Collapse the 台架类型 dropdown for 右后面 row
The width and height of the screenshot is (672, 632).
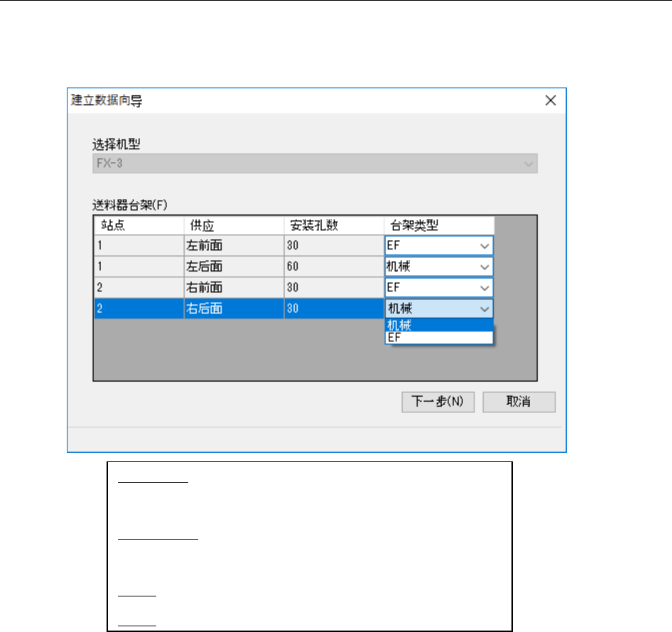(x=439, y=309)
